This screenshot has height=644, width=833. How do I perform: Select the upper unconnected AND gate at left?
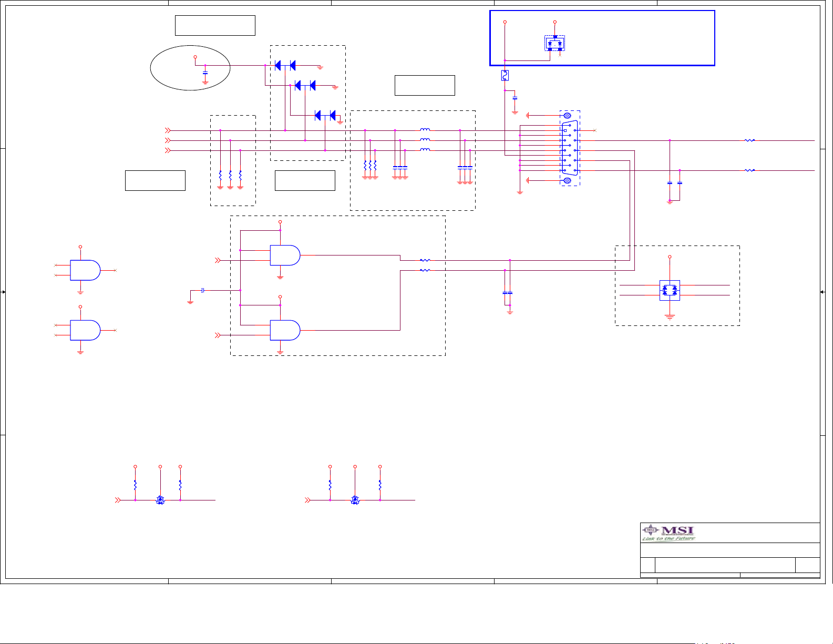click(x=85, y=270)
